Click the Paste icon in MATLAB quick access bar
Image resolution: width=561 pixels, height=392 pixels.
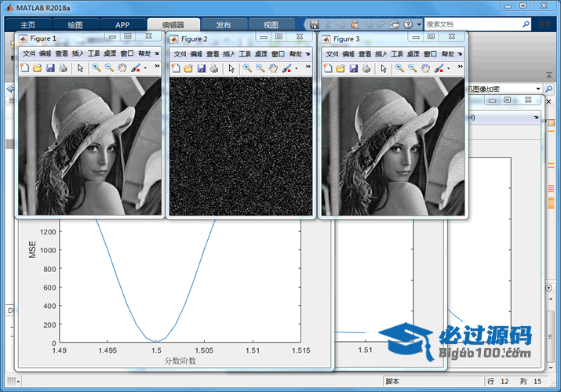355,24
